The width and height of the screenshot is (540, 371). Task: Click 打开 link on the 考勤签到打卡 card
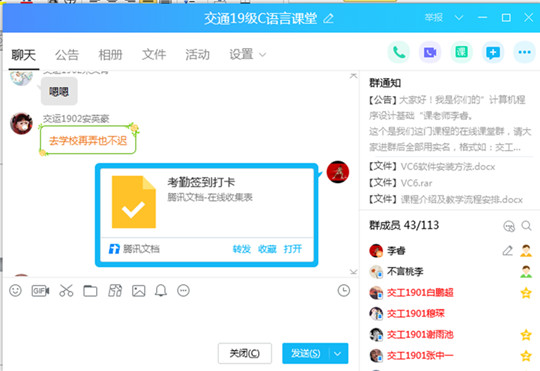click(x=293, y=249)
